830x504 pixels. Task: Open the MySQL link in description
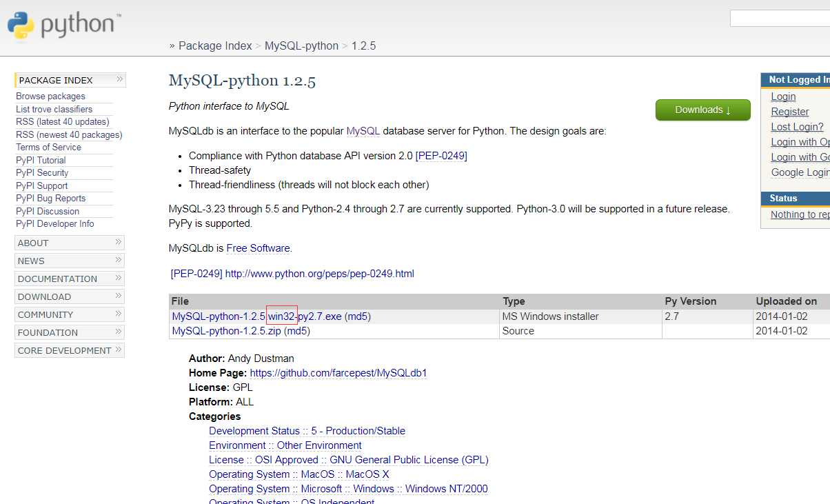click(x=363, y=131)
